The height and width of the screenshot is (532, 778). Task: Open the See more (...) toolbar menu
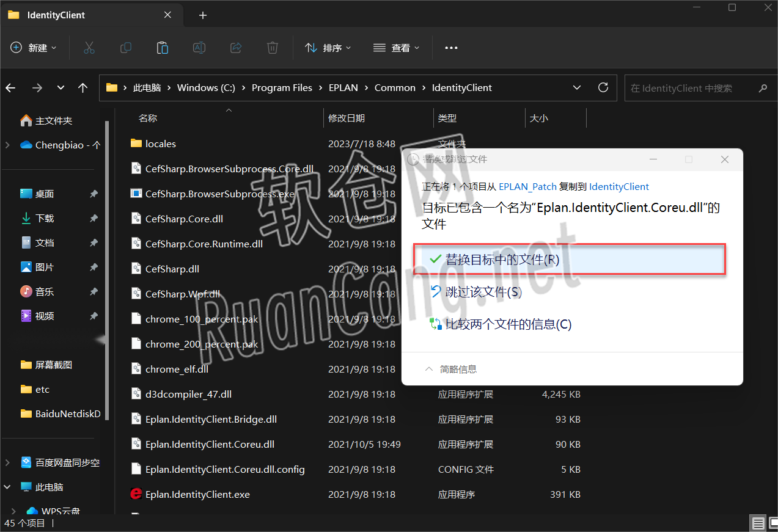[x=451, y=47]
